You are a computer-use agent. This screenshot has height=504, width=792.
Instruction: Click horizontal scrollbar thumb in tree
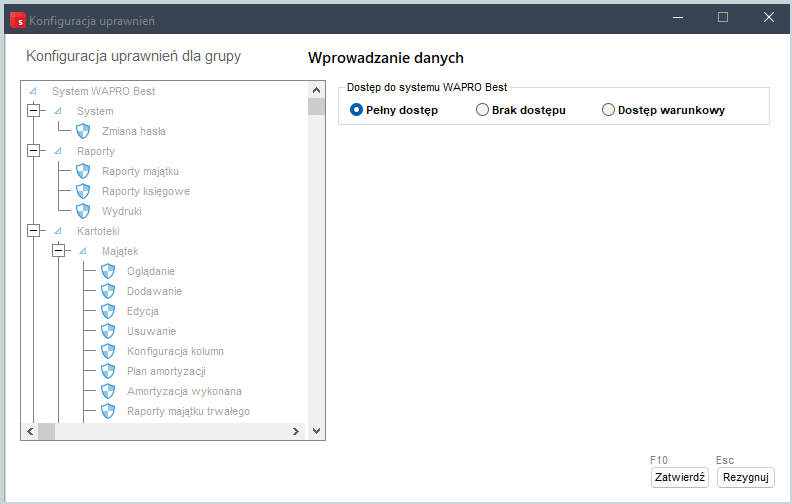tap(46, 431)
